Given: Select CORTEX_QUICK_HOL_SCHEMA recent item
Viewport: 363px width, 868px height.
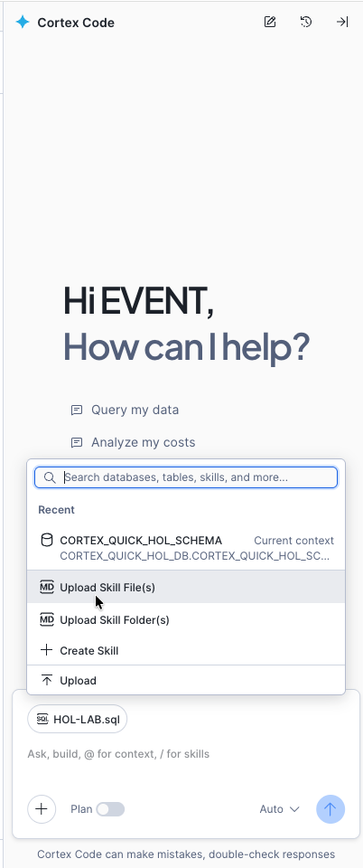Looking at the screenshot, I should click(x=186, y=548).
